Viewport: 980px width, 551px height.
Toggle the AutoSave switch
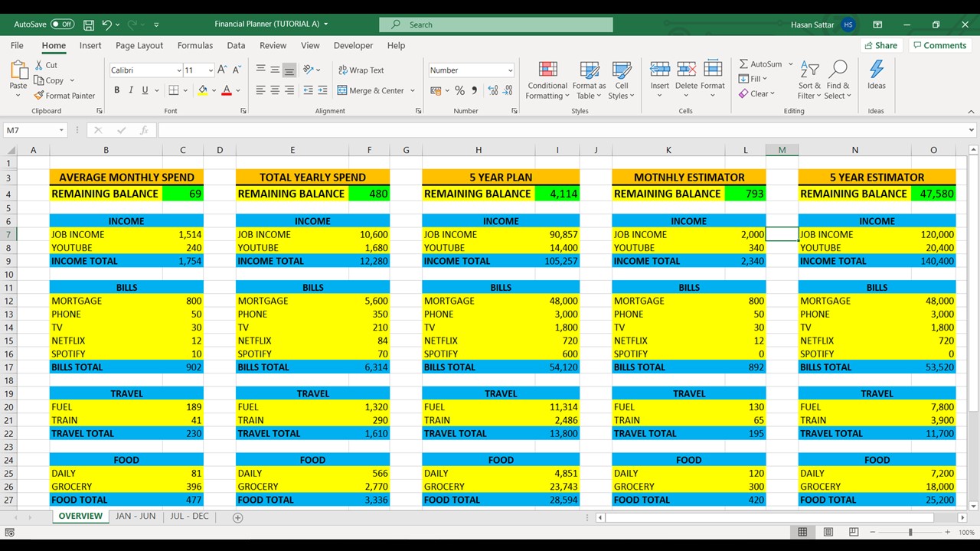(62, 24)
